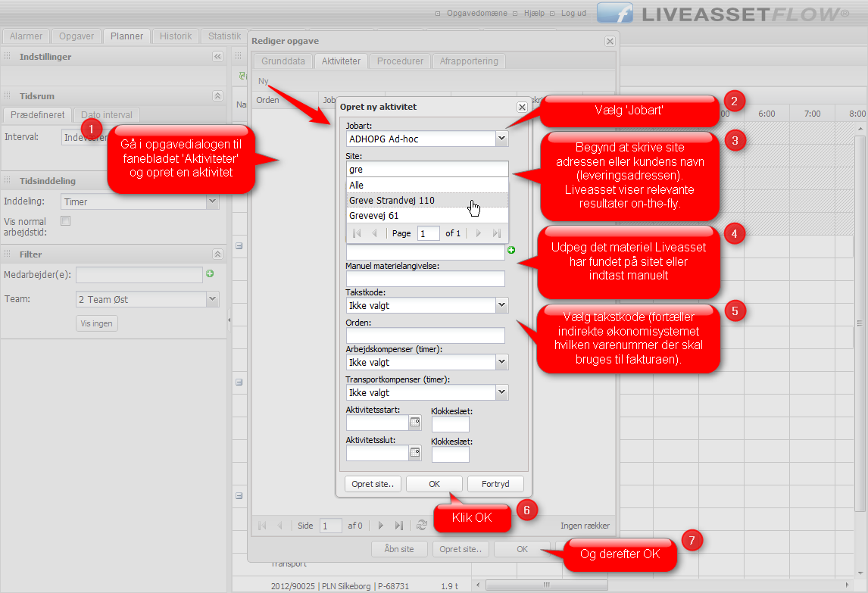This screenshot has width=868, height=593.
Task: Collapse the Tidsrum section
Action: coord(217,96)
